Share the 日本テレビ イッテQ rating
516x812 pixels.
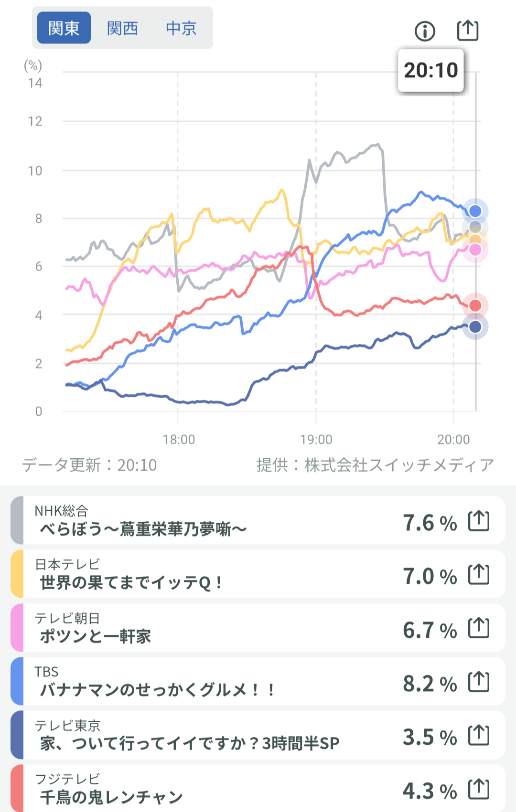[x=479, y=574]
